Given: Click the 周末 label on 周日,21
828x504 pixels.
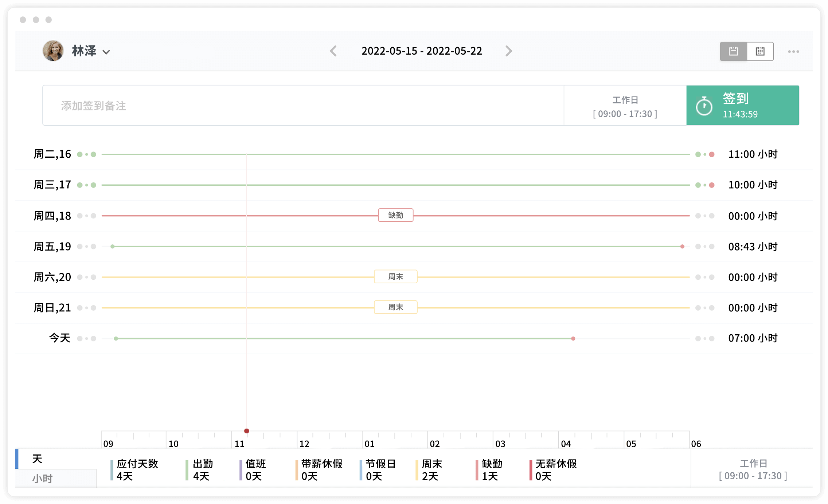Looking at the screenshot, I should point(395,307).
